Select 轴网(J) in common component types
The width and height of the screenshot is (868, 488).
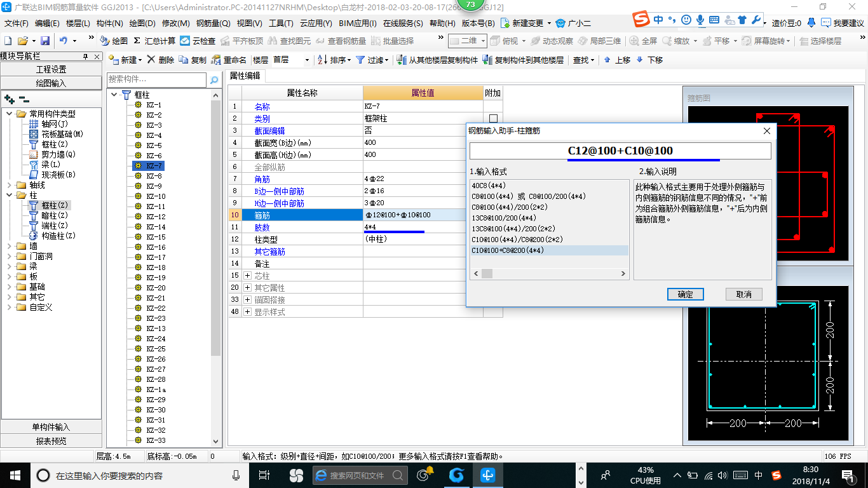[x=48, y=124]
